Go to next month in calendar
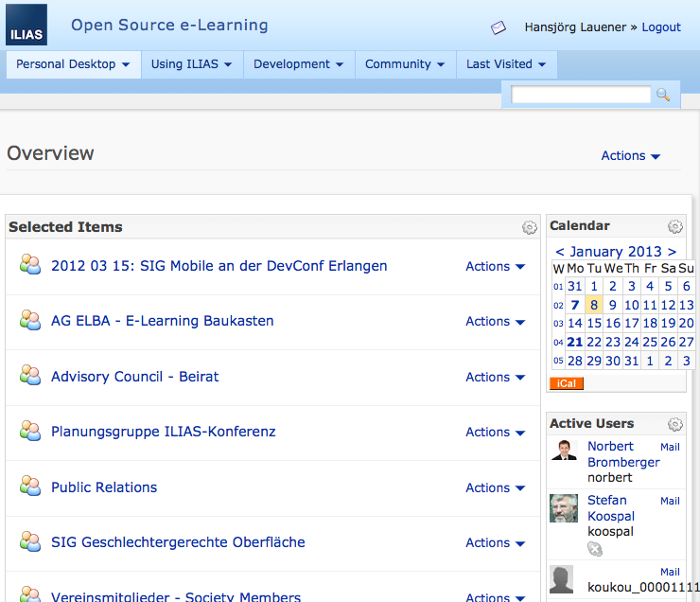Screen dimensions: 700x602 [x=672, y=252]
